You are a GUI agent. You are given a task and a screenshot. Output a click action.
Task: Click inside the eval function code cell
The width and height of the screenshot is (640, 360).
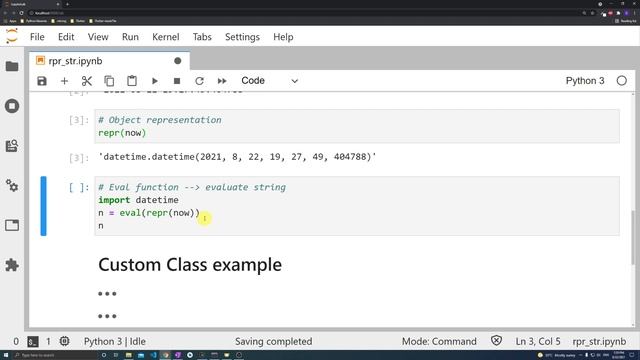click(357, 206)
